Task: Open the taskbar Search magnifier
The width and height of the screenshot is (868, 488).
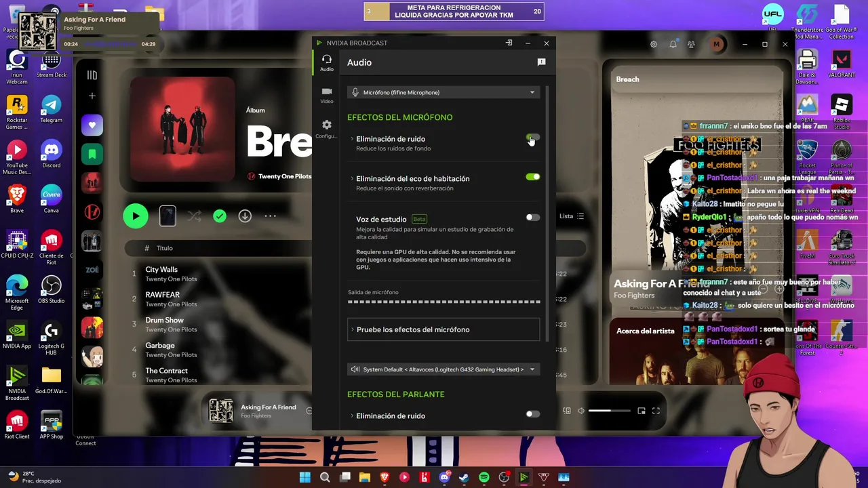Action: pos(325,477)
